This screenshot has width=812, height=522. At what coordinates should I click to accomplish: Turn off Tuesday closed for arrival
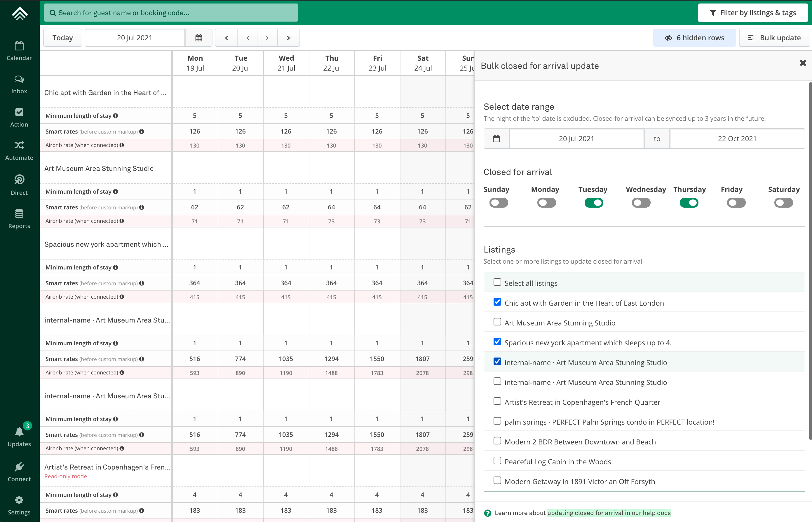(594, 203)
